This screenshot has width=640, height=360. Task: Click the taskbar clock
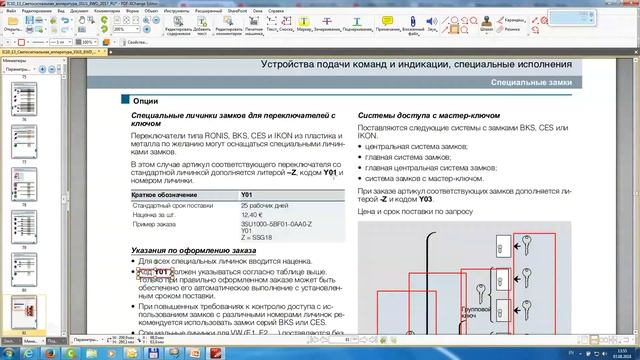point(622,353)
